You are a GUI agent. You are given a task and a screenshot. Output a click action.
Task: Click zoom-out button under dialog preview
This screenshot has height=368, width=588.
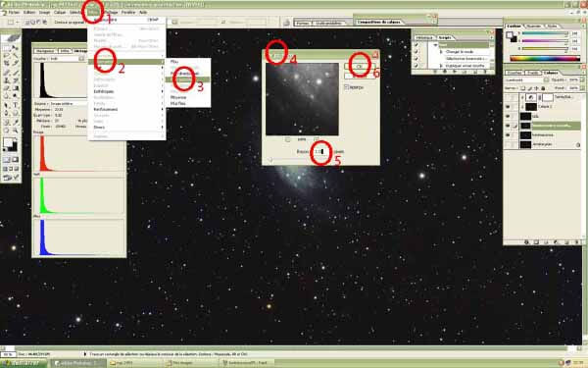point(287,139)
